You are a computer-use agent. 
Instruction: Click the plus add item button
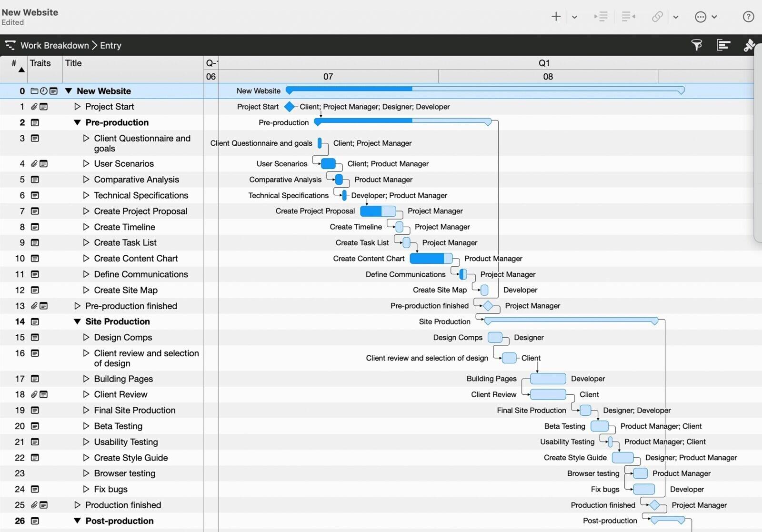[x=556, y=17]
